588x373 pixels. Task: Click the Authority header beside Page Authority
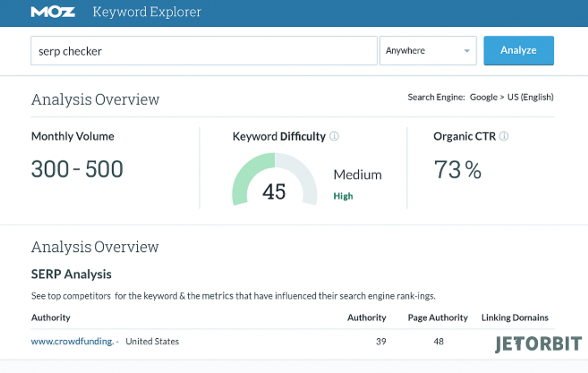367,318
